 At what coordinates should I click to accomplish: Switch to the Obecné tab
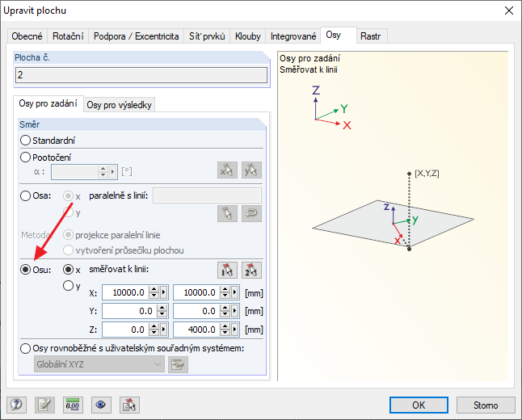point(27,36)
